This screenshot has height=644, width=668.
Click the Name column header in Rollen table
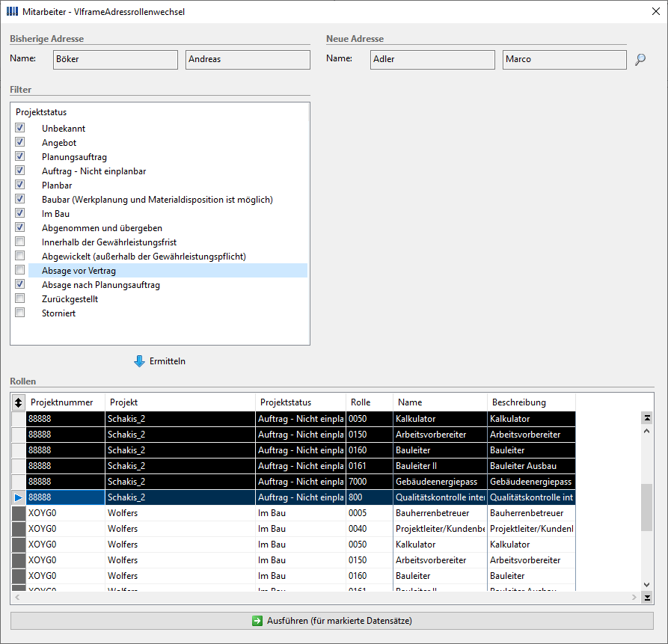pyautogui.click(x=440, y=402)
